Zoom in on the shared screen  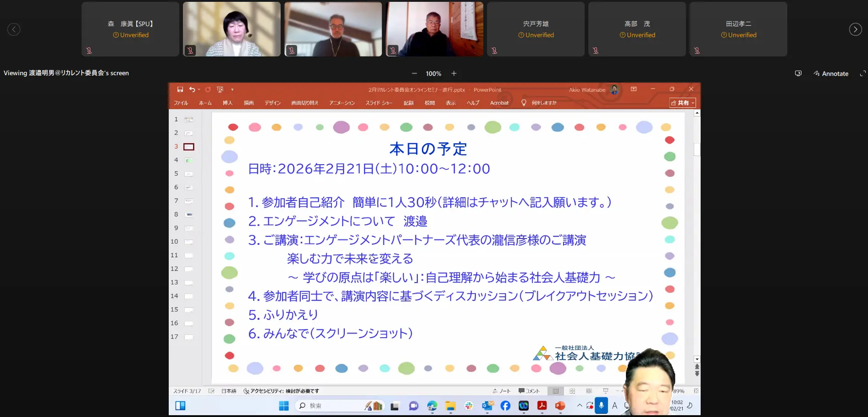pos(454,73)
